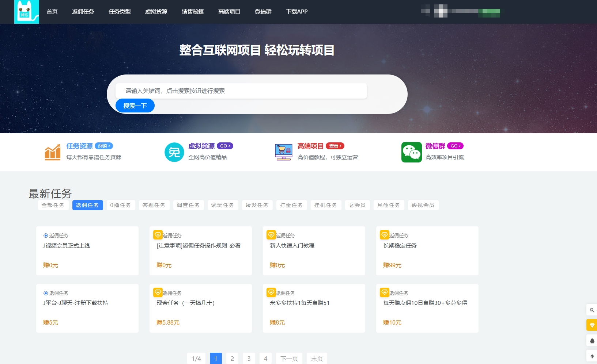
Task: Click the keyword search input field
Action: pyautogui.click(x=241, y=91)
